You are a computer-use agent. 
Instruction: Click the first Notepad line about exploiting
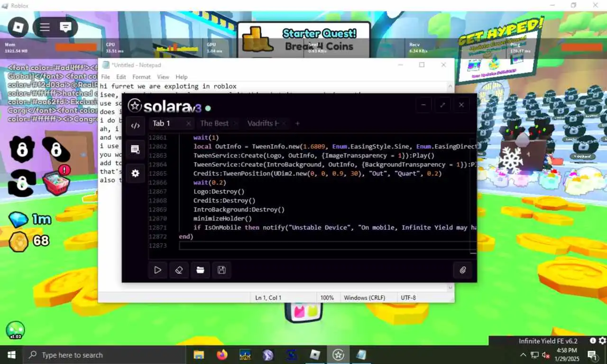point(168,86)
